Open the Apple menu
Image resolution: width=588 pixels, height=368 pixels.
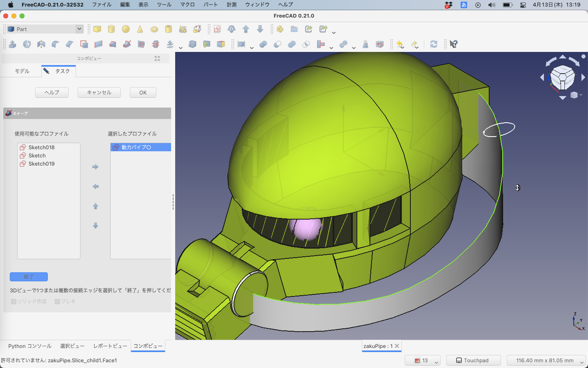click(x=11, y=4)
